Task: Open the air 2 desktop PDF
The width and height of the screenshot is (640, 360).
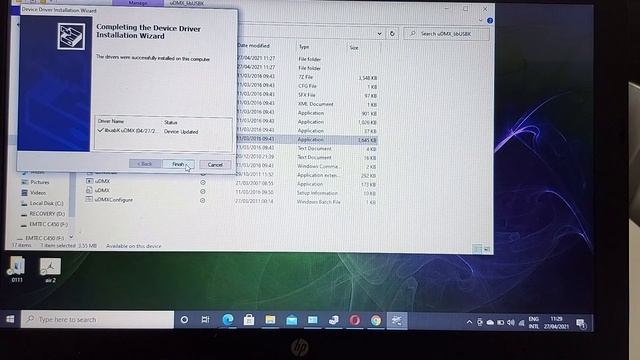Action: 50,271
